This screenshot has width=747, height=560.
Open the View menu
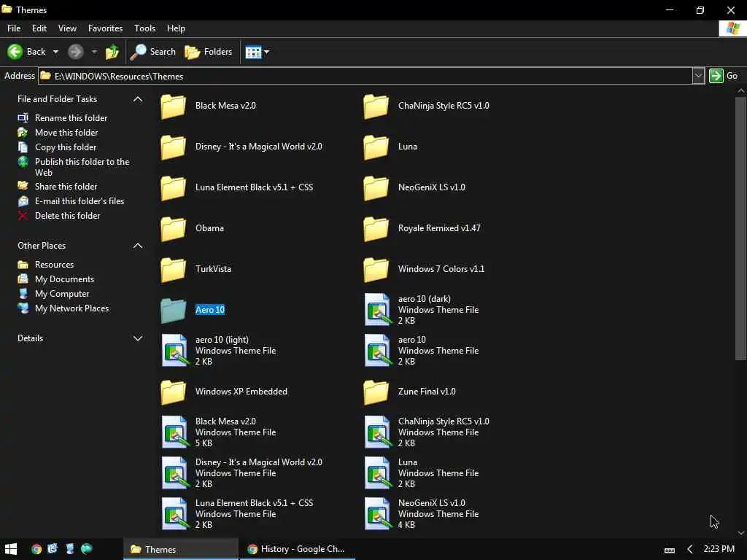coord(67,28)
